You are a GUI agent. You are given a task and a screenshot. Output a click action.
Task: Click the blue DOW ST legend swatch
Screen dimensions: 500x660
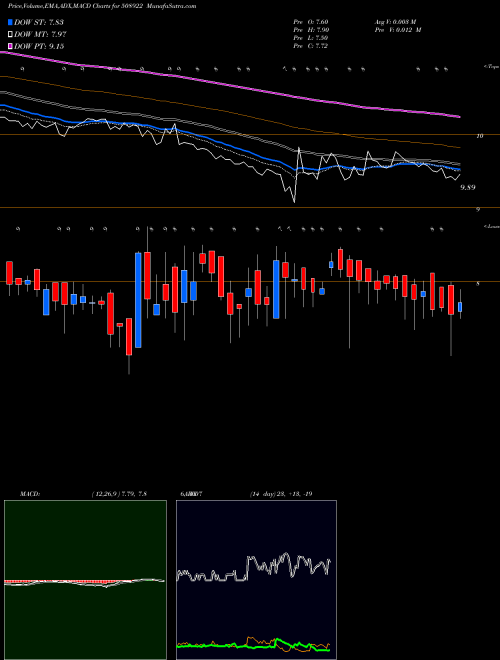click(x=10, y=22)
